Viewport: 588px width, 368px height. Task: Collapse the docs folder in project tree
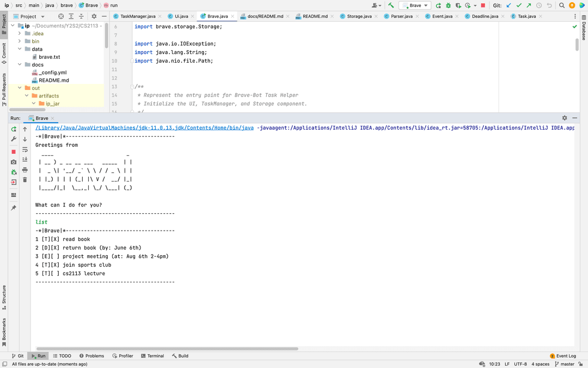(20, 65)
